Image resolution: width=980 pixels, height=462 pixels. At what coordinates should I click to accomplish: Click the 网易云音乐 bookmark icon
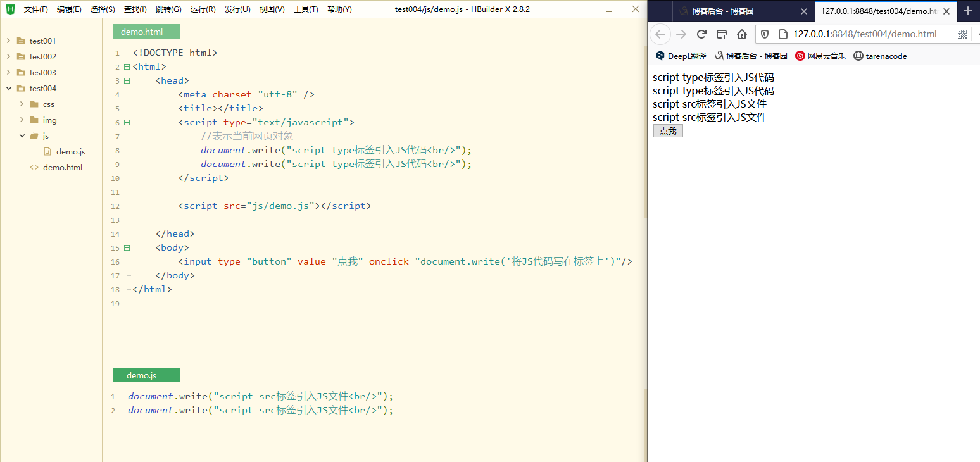coord(800,56)
